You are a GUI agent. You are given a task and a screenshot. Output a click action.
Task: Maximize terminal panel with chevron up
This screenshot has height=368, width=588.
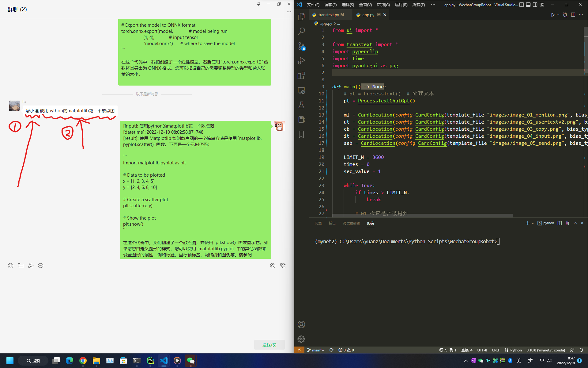tap(575, 223)
